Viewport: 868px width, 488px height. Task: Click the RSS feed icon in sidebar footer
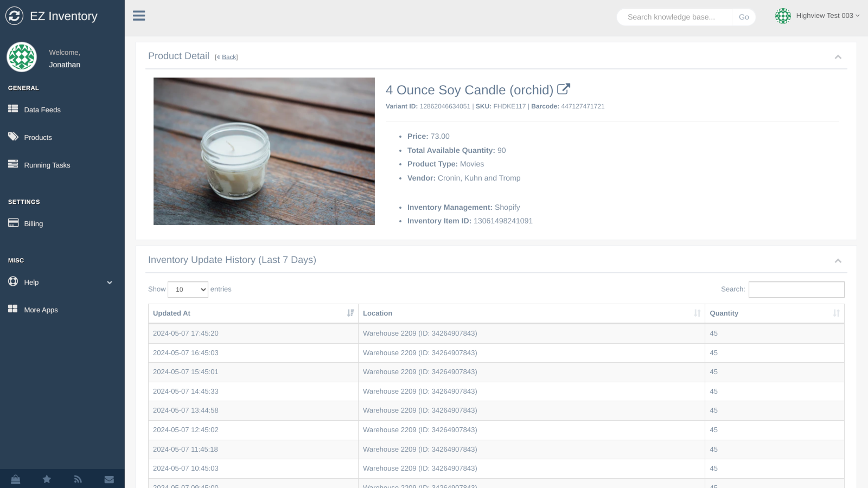click(x=78, y=479)
